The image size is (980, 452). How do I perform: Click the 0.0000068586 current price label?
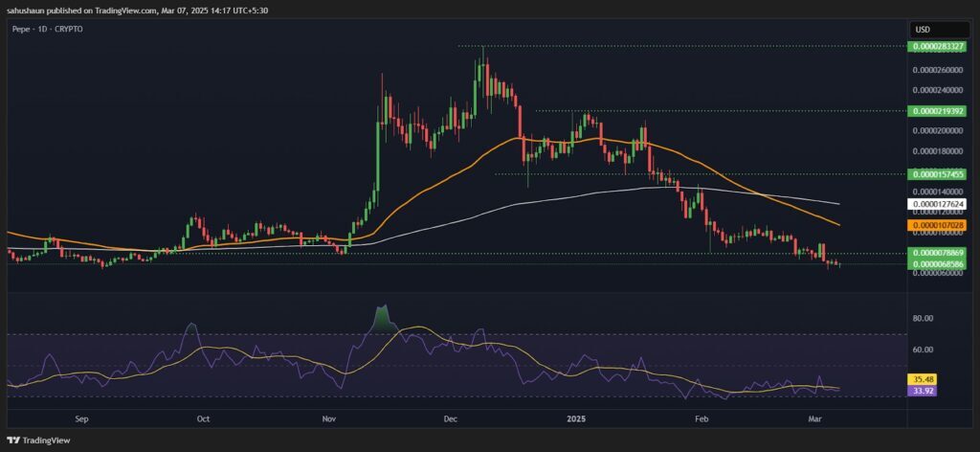point(938,263)
